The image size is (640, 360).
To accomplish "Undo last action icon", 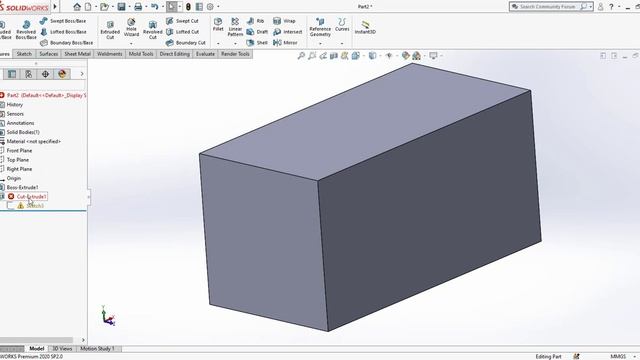I will [x=154, y=7].
